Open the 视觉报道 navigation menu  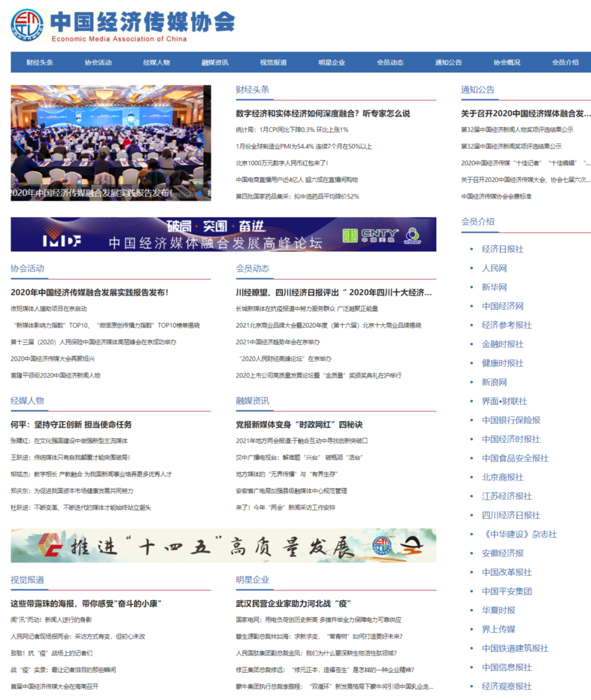[x=273, y=62]
